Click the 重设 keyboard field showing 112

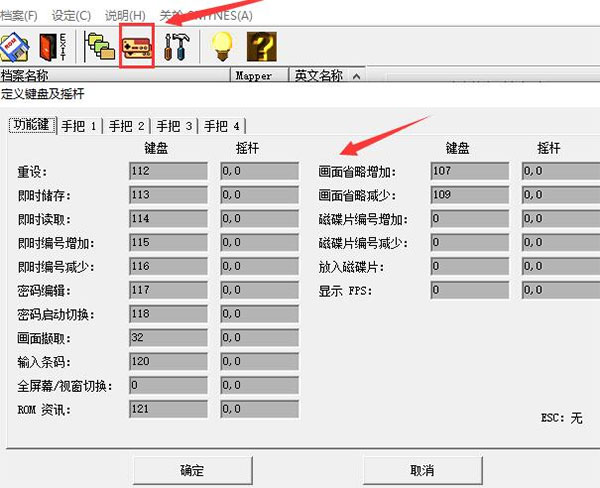[x=167, y=172]
